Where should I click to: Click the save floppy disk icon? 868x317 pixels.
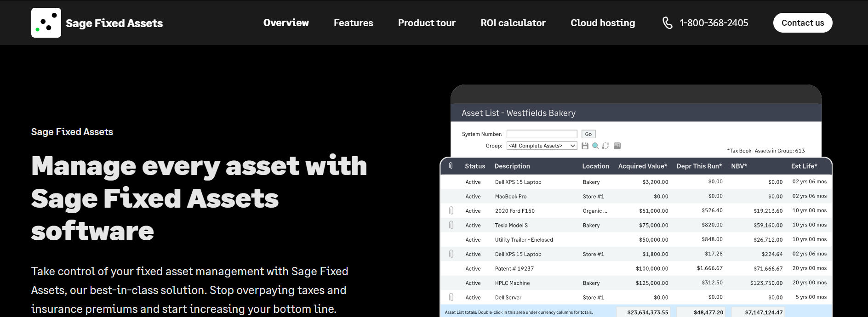pos(585,146)
